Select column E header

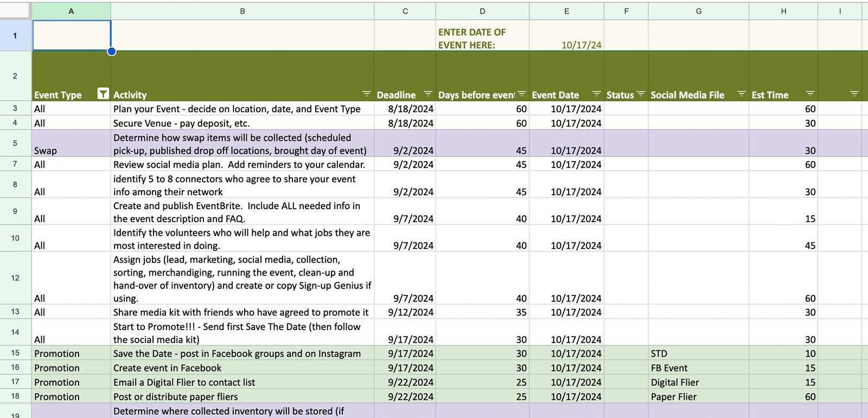tap(566, 11)
